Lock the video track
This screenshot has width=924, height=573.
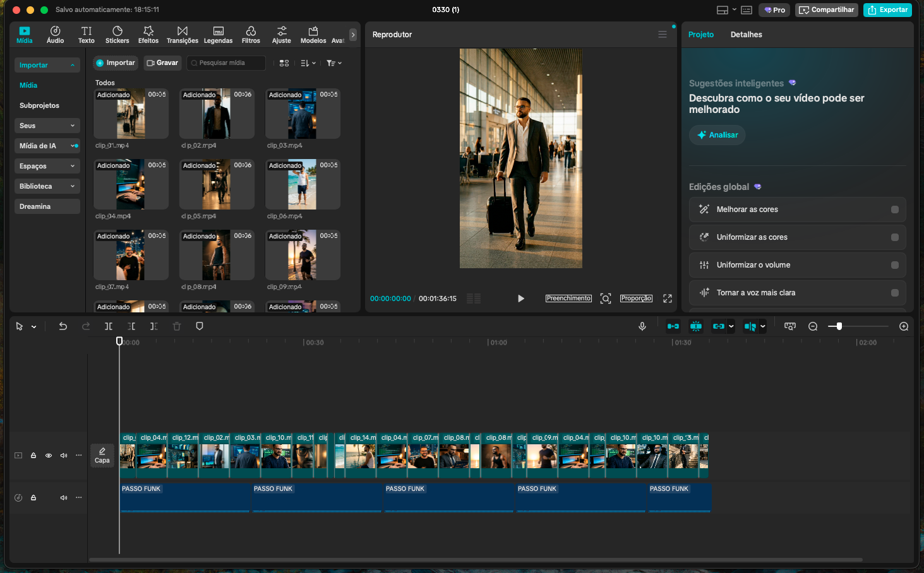click(x=33, y=455)
